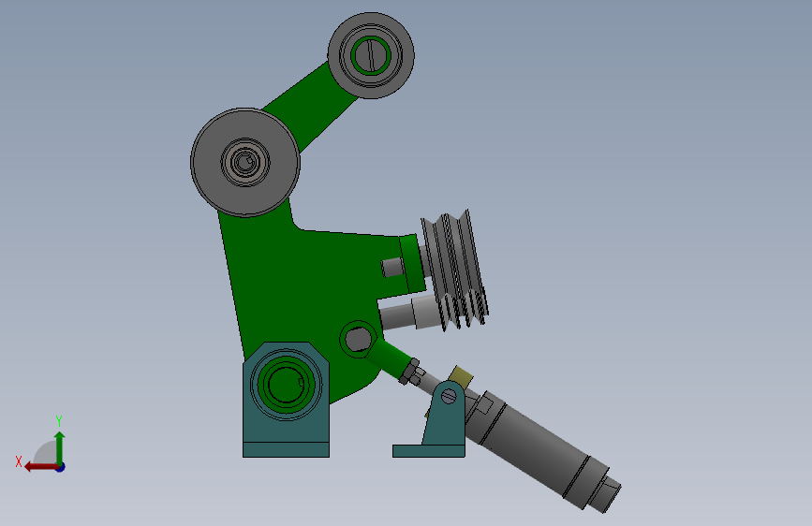The width and height of the screenshot is (812, 526).
Task: Select the base plate of the bearing housing
Action: (286, 450)
